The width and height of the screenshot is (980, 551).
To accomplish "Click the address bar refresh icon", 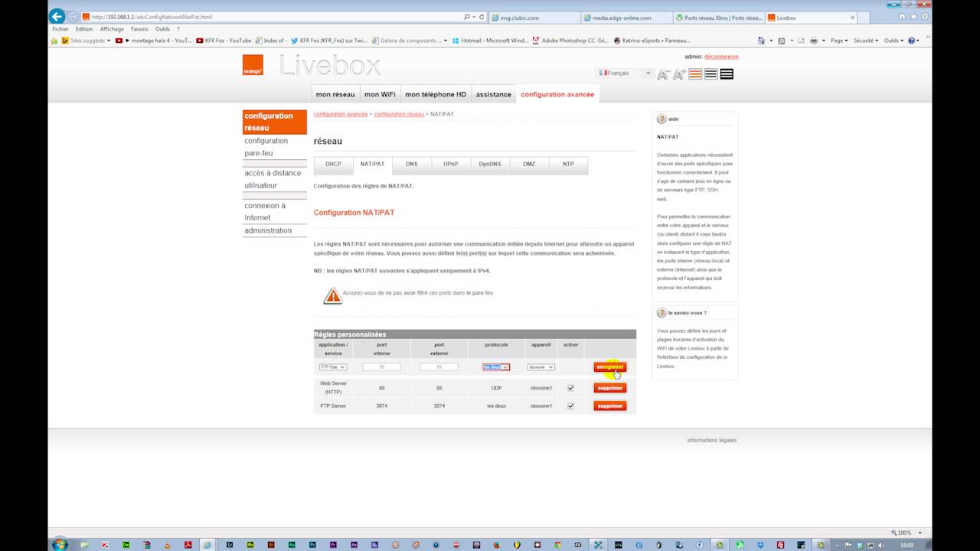I will [x=482, y=17].
